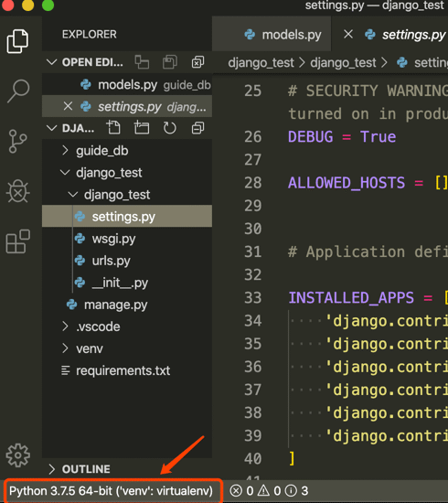Expand the guide_db folder
This screenshot has width=448, height=503.
[x=65, y=150]
